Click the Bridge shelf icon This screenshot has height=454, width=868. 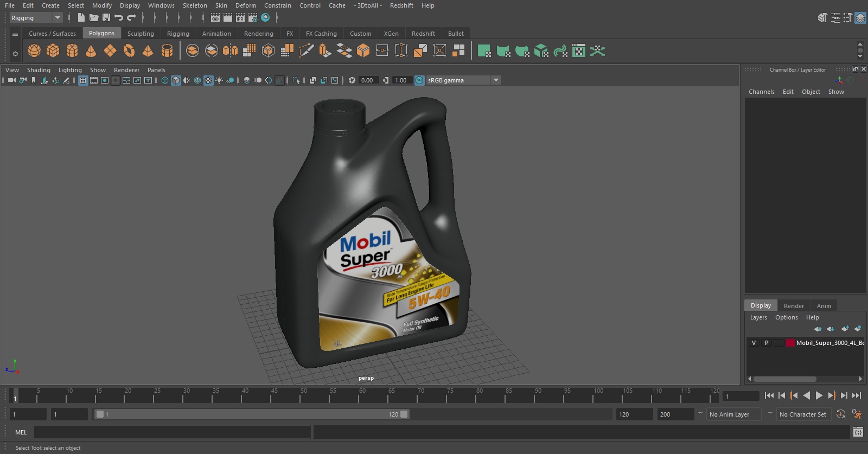(x=344, y=51)
